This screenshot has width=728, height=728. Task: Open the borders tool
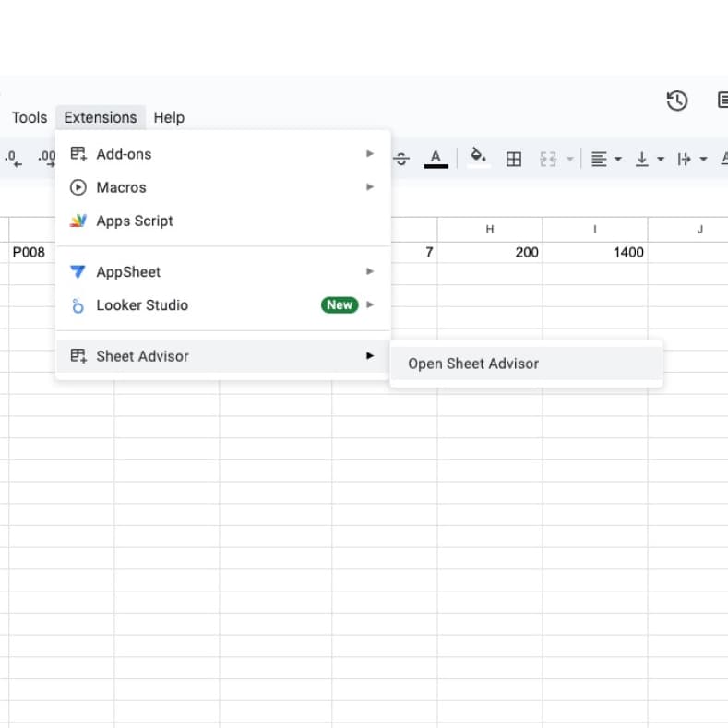(514, 159)
